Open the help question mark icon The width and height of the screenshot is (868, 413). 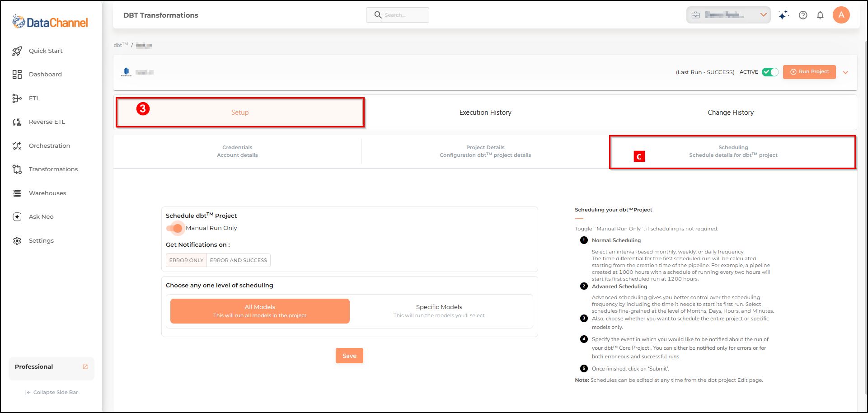pos(803,15)
